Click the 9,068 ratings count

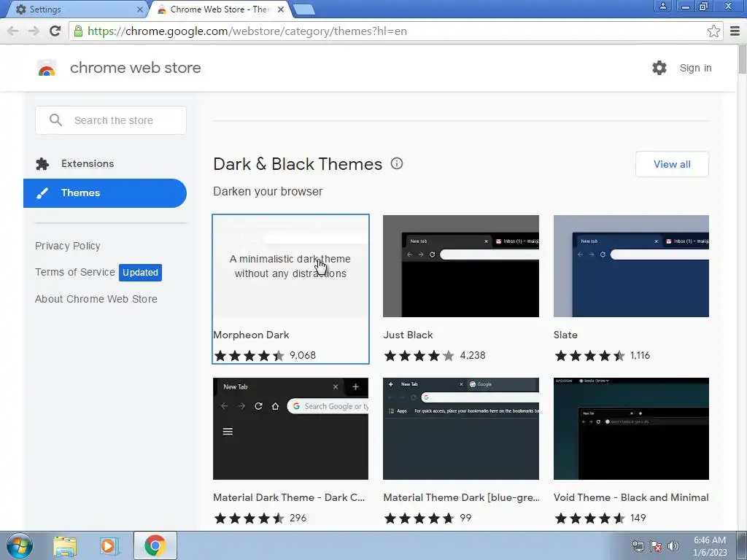coord(303,355)
